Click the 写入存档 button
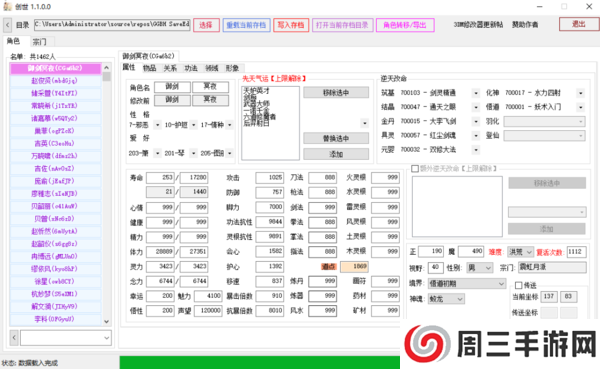Viewport: 600px width, 369px height. [x=291, y=25]
